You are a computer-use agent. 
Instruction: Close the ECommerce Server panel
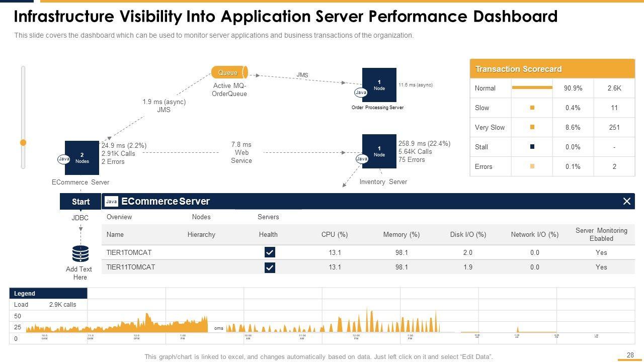pos(627,201)
